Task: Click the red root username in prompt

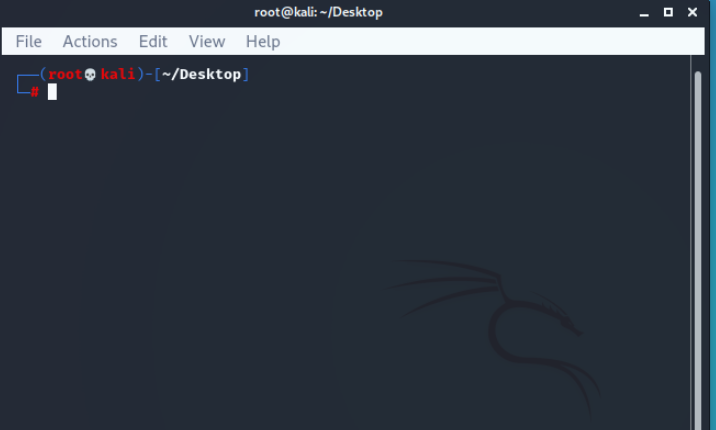Action: coord(65,74)
